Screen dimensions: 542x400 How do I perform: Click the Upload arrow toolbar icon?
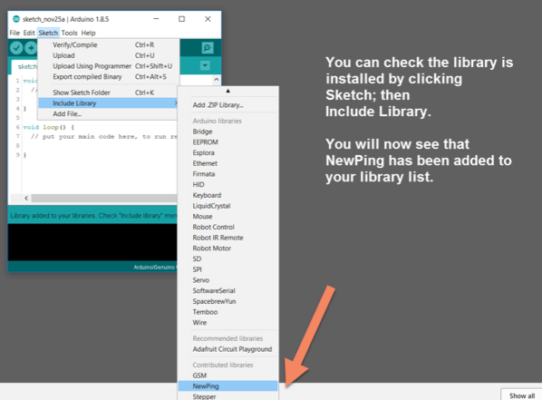pos(31,48)
